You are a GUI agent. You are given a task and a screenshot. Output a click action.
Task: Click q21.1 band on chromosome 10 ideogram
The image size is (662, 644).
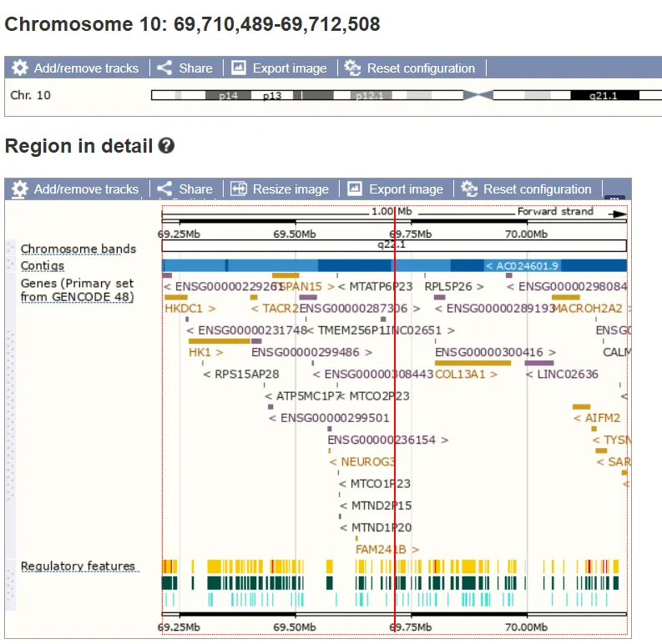click(x=604, y=95)
